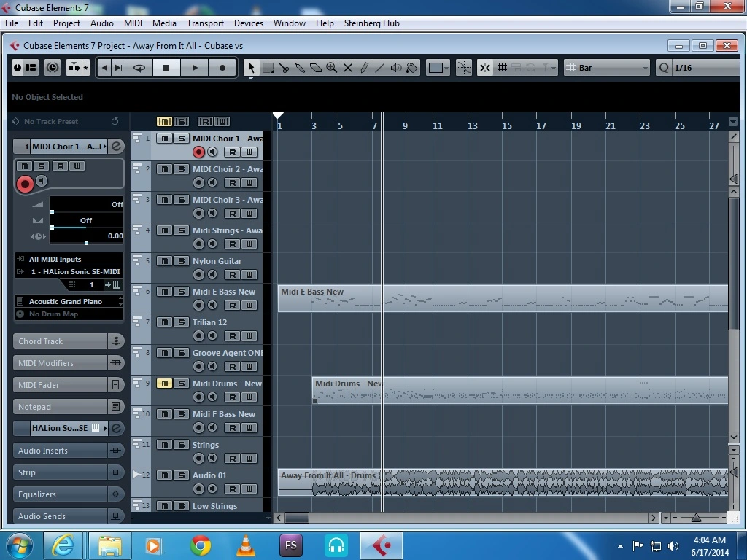
Task: Open the Snap type Bar dropdown
Action: [607, 68]
